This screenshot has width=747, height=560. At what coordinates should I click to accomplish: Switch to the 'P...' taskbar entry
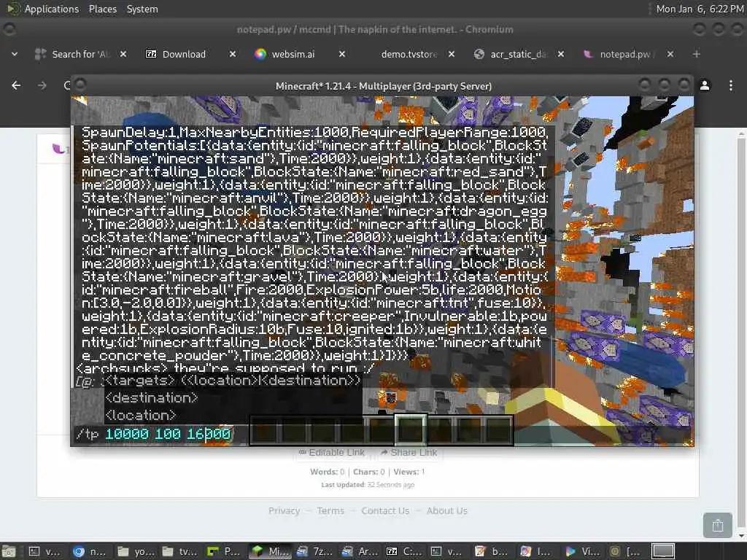225,551
